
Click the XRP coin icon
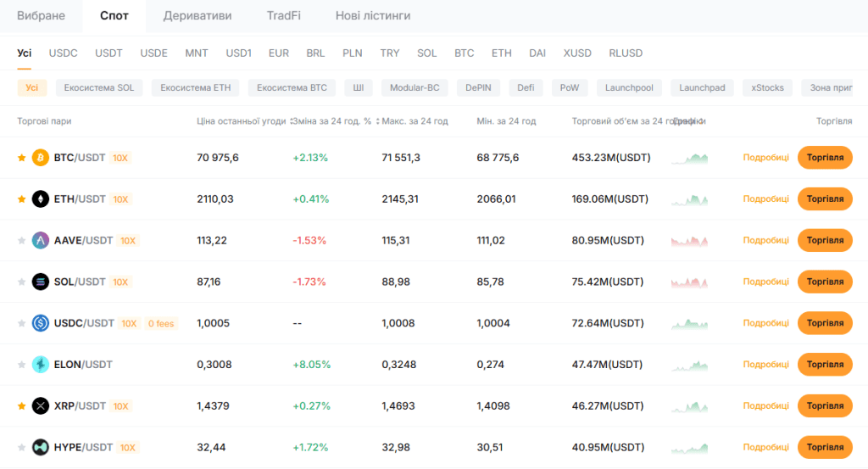click(41, 406)
